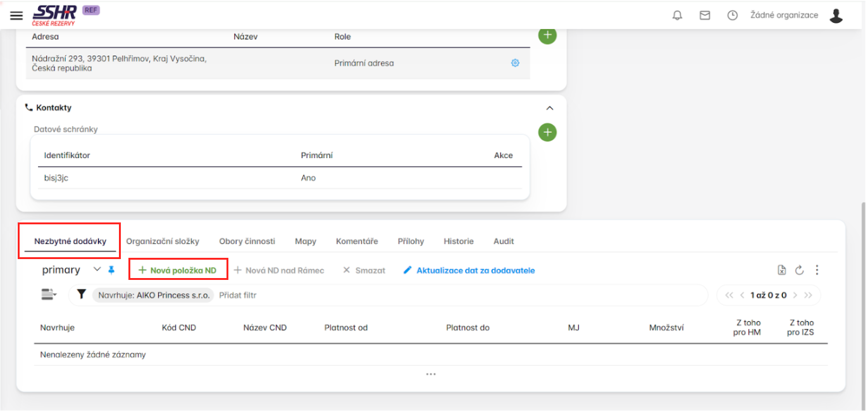Switch to the Organizační složky tab
The height and width of the screenshot is (412, 868).
pos(163,241)
